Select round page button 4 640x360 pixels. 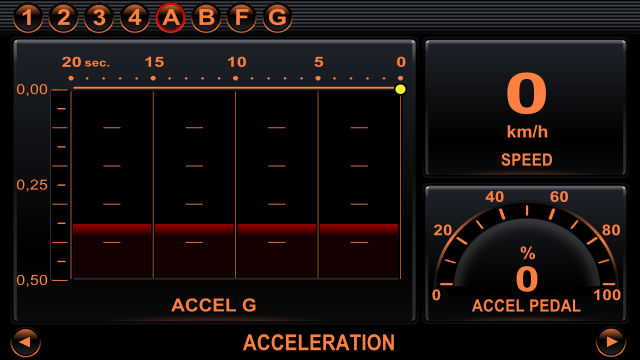[135, 18]
